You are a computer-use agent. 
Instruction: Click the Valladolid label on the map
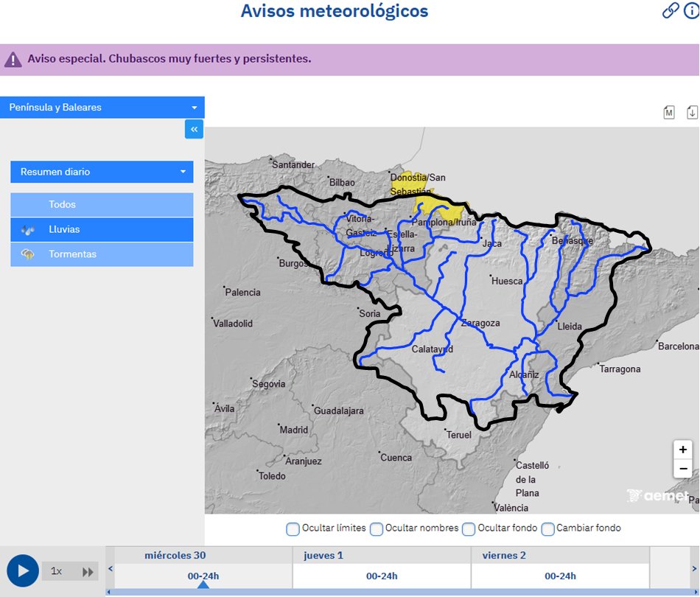pos(233,324)
